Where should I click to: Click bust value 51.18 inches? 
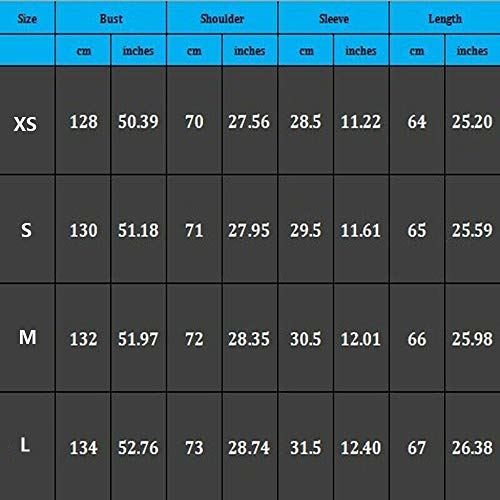tap(138, 230)
